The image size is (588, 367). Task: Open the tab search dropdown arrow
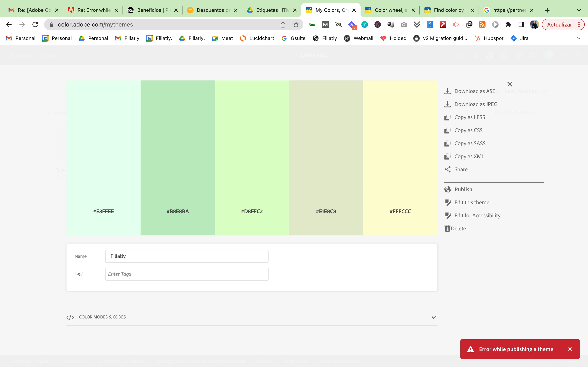coord(579,10)
